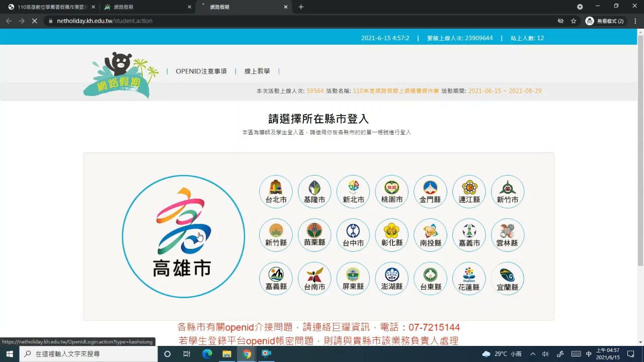Click the page vertical scrollbar
The width and height of the screenshot is (644, 362).
coord(640,151)
